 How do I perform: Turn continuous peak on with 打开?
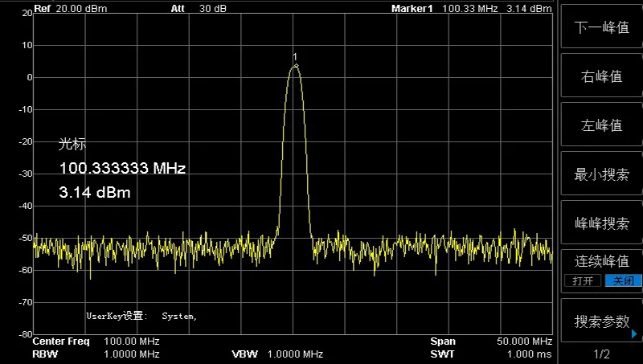pos(583,280)
